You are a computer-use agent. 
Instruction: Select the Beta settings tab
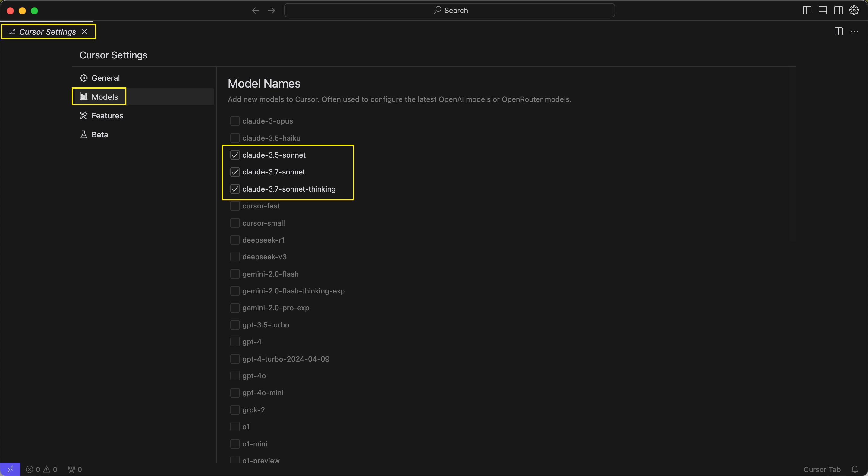(x=100, y=134)
